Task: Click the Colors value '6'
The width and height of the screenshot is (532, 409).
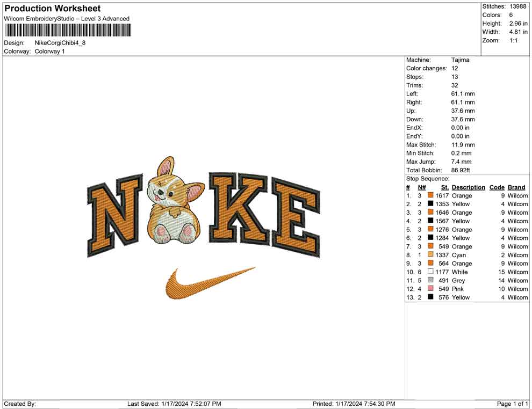Action: [x=511, y=15]
